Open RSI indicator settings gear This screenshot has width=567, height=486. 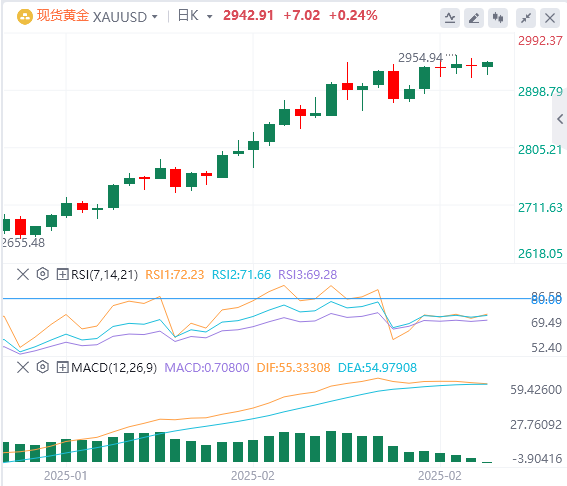[43, 274]
